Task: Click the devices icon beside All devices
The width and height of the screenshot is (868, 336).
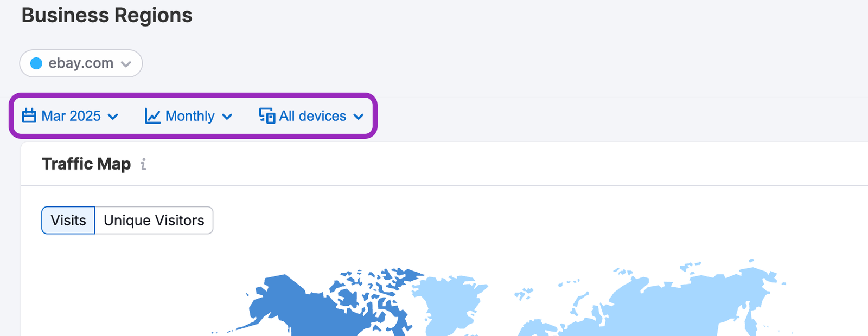Action: tap(267, 116)
